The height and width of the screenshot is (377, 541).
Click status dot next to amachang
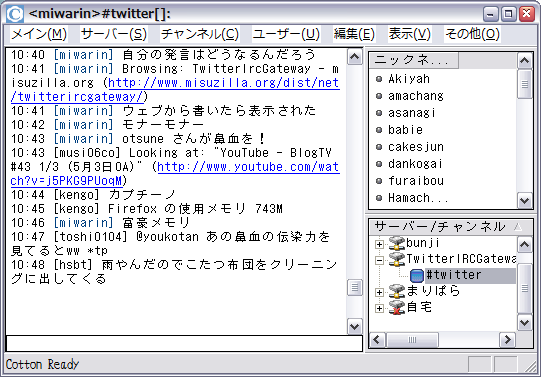coord(379,96)
